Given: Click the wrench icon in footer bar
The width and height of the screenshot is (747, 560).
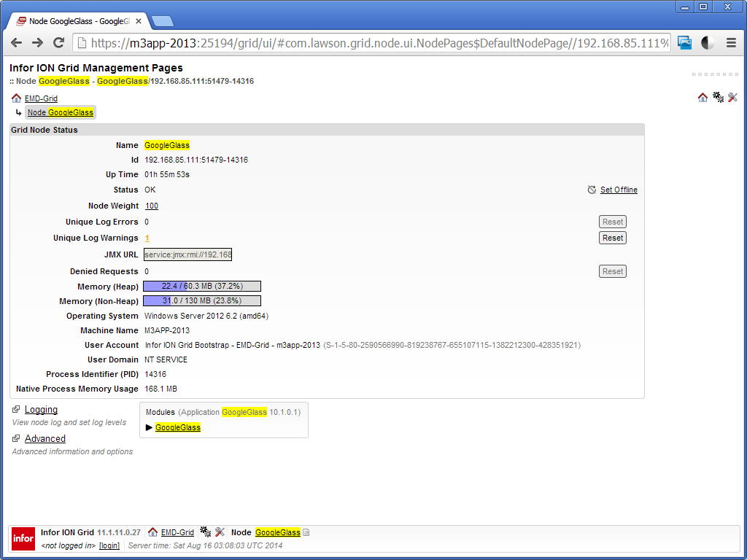Looking at the screenshot, I should click(220, 532).
